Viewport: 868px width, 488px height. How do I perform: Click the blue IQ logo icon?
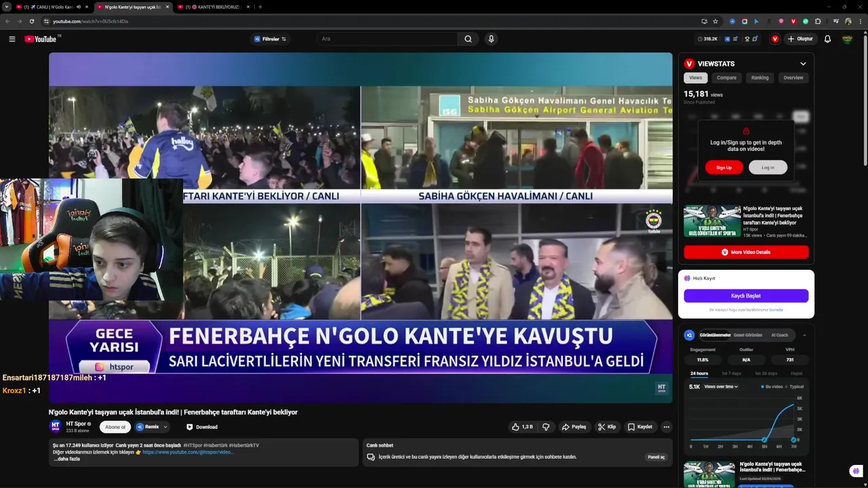click(x=690, y=335)
